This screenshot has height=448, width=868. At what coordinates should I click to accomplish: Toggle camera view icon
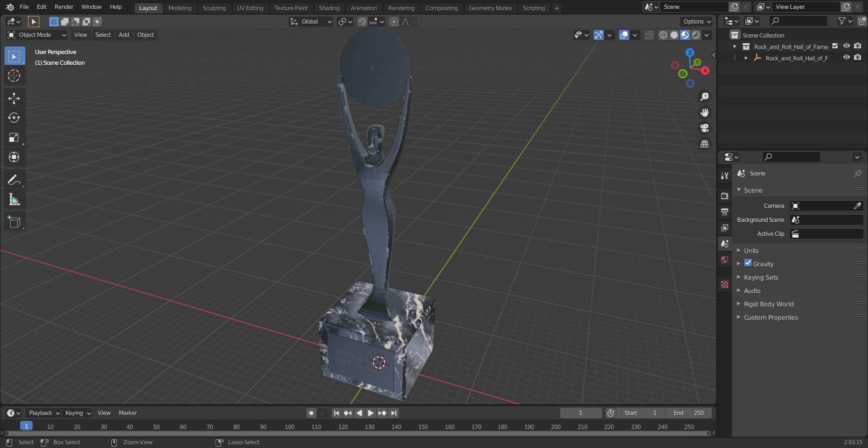pos(705,128)
